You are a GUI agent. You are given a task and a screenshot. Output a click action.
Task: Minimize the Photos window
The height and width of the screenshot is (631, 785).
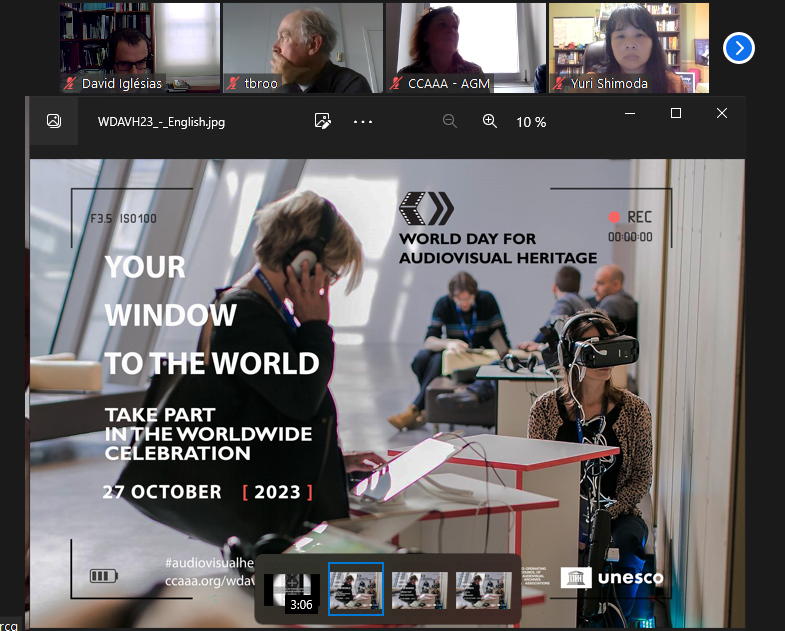[x=630, y=114]
